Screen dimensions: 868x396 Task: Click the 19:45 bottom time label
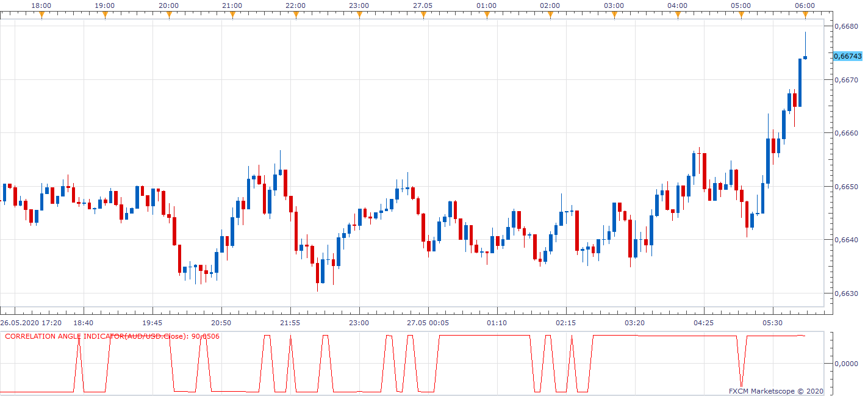152,322
